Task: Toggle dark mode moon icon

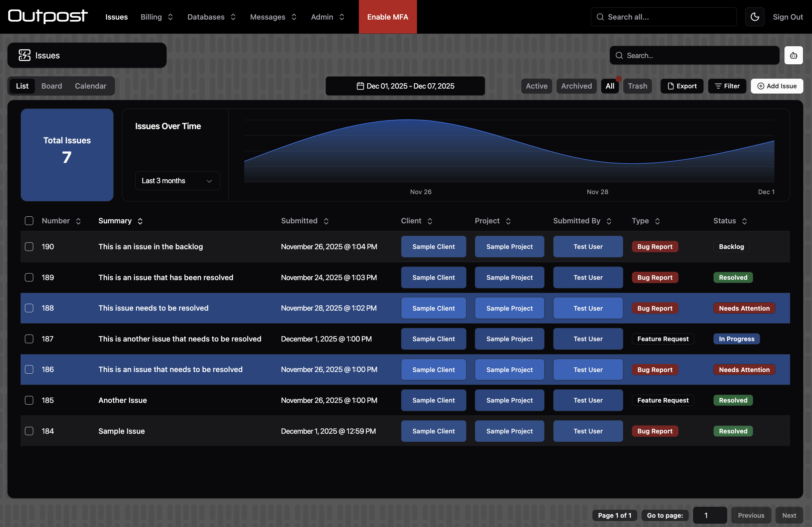Action: (x=754, y=17)
